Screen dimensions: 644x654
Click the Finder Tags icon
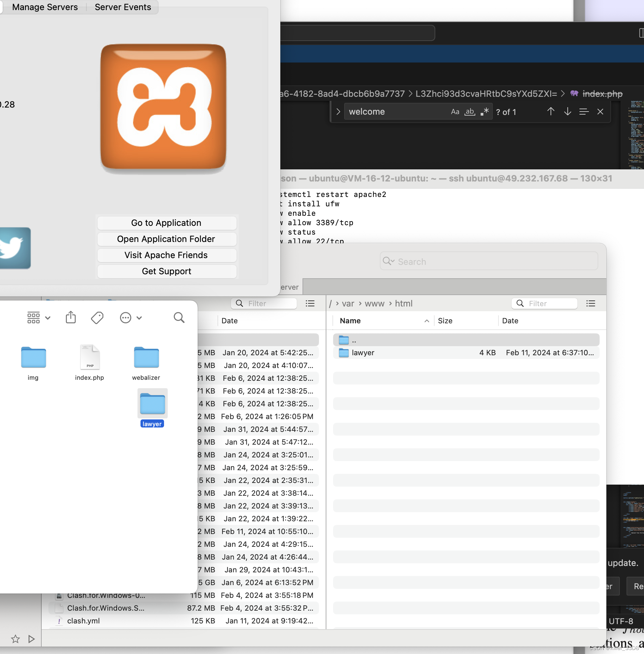(x=97, y=318)
